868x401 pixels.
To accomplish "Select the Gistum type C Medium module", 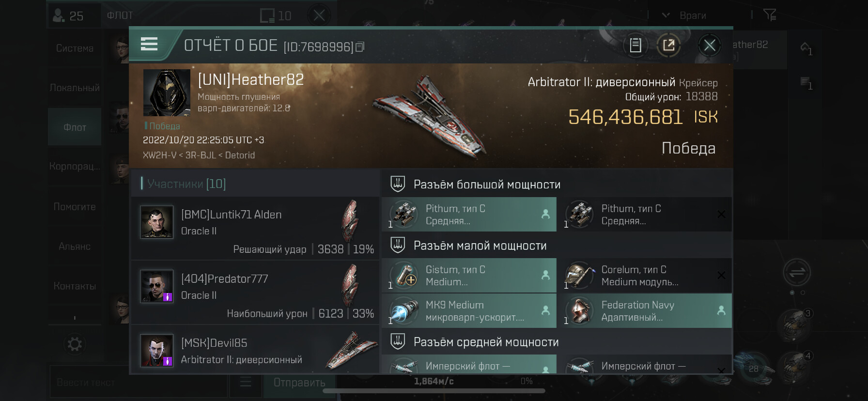I will click(x=469, y=276).
